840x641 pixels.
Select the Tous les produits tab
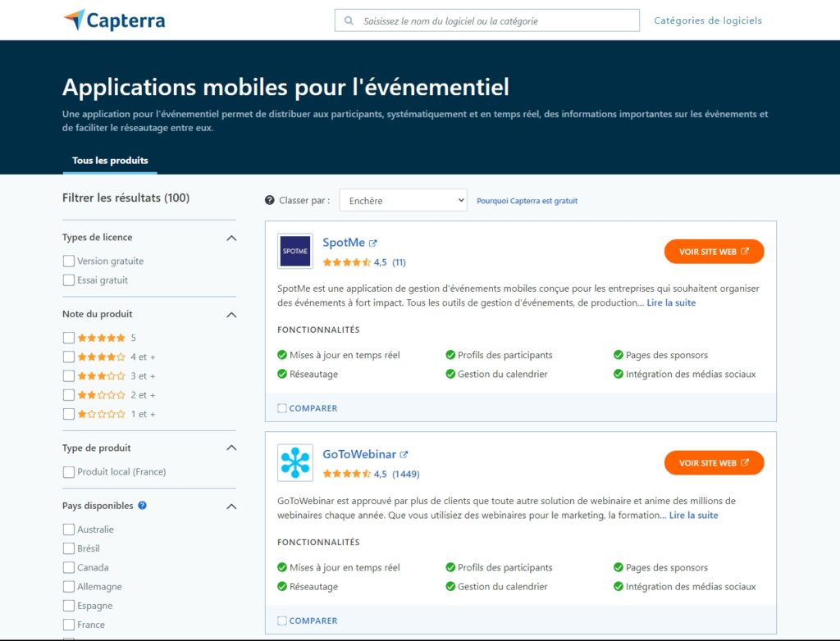tap(110, 161)
